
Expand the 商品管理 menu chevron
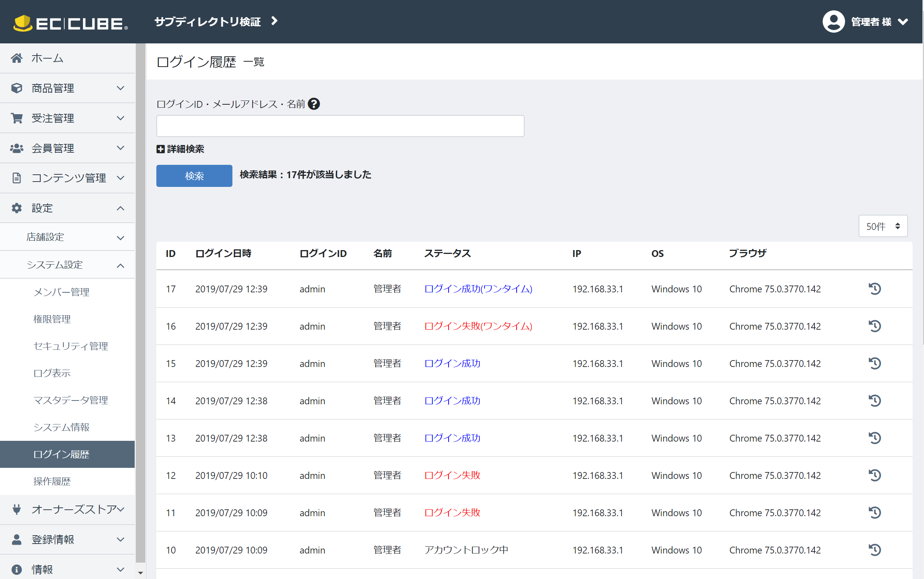(121, 88)
